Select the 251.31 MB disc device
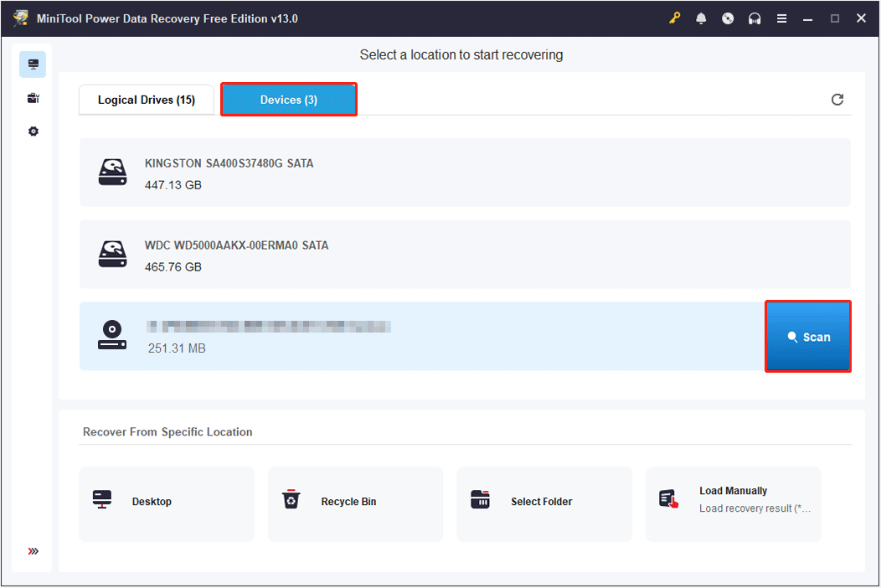This screenshot has height=588, width=881. (421, 336)
